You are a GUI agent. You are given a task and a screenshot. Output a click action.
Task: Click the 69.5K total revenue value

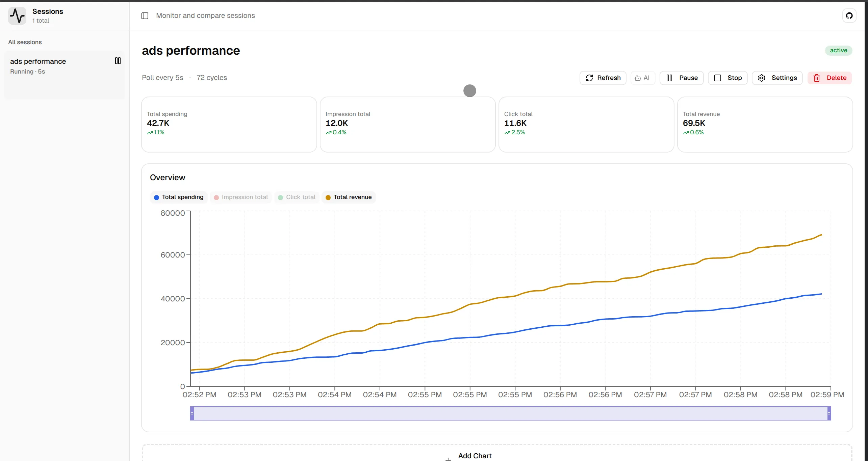(694, 123)
